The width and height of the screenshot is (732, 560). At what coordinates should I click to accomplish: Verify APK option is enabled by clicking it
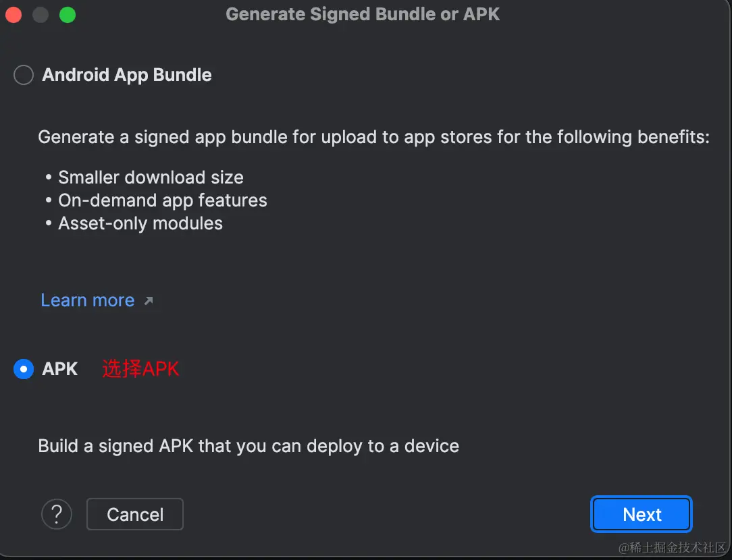pos(23,369)
